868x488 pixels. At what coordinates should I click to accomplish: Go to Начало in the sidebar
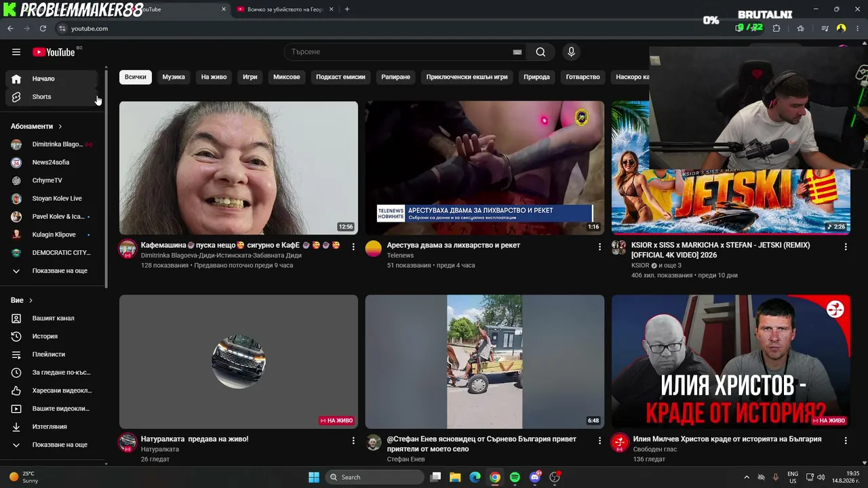[52, 79]
